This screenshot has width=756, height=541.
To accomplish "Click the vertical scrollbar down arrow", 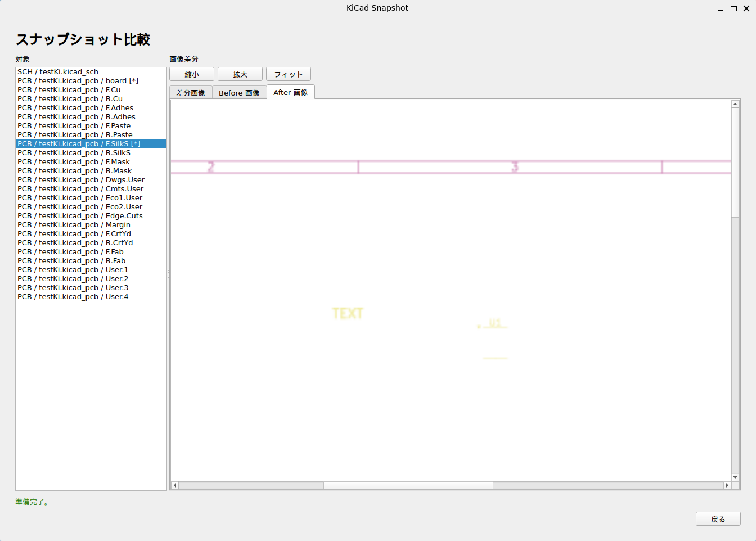I will [x=735, y=477].
